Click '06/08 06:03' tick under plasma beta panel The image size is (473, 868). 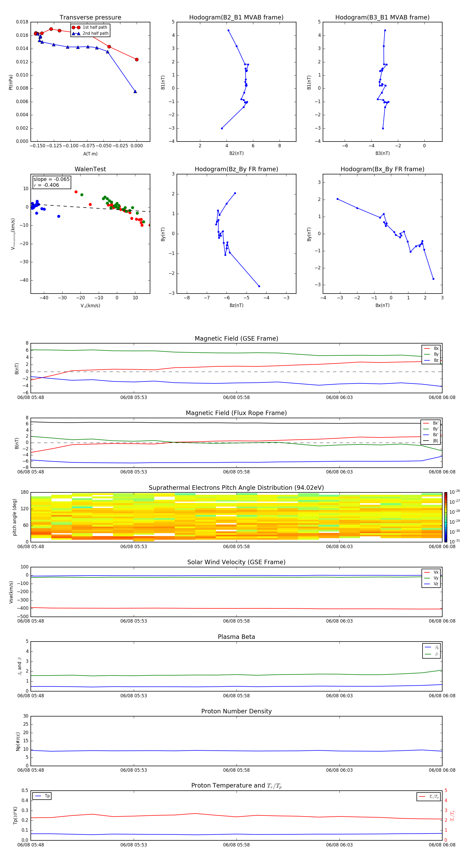(339, 695)
